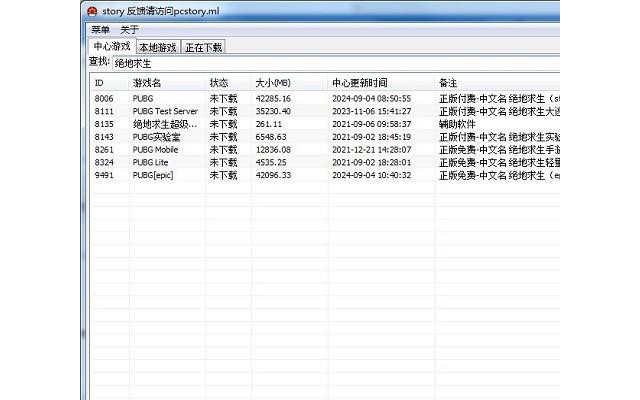Sort by the ID column header
Image resolution: width=640 pixels, height=400 pixels.
pyautogui.click(x=109, y=83)
